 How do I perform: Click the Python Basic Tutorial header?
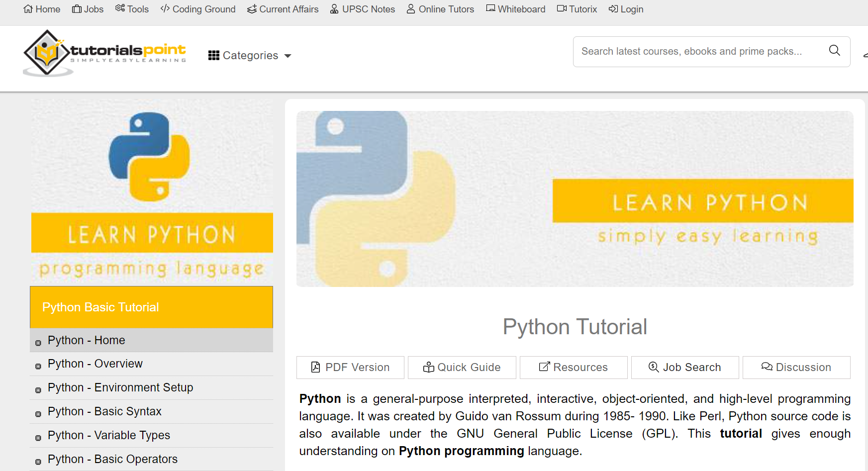(151, 307)
